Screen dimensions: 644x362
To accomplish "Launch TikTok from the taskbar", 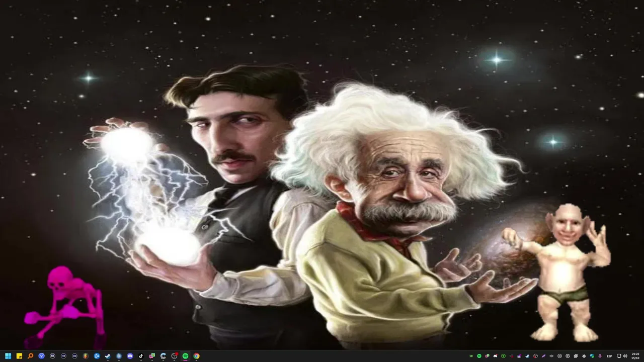I will click(141, 356).
